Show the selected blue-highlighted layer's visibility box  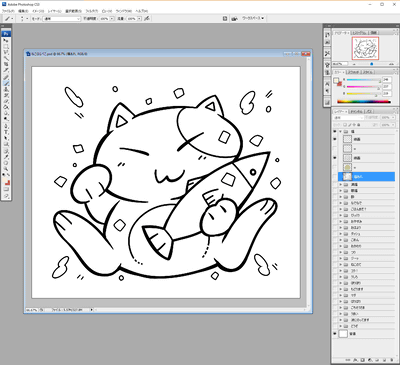click(335, 176)
